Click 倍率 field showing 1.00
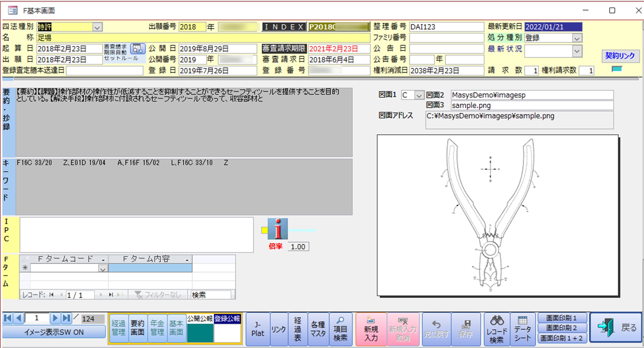 [x=298, y=247]
